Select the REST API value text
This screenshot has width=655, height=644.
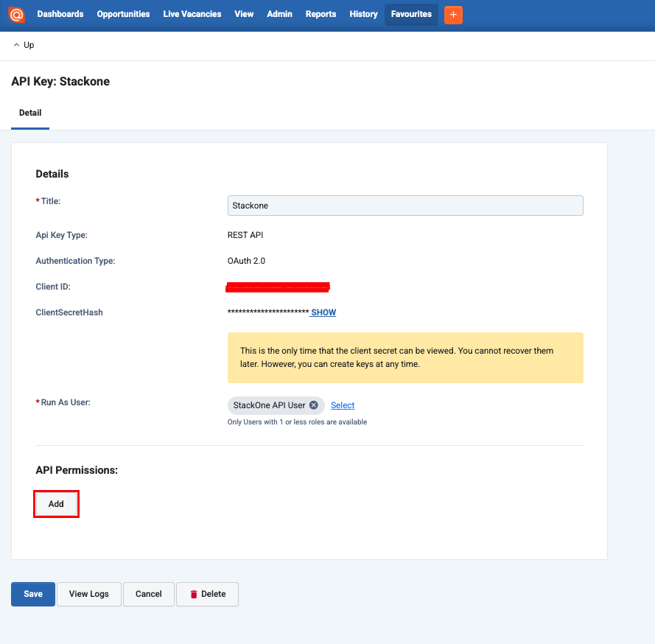click(245, 235)
